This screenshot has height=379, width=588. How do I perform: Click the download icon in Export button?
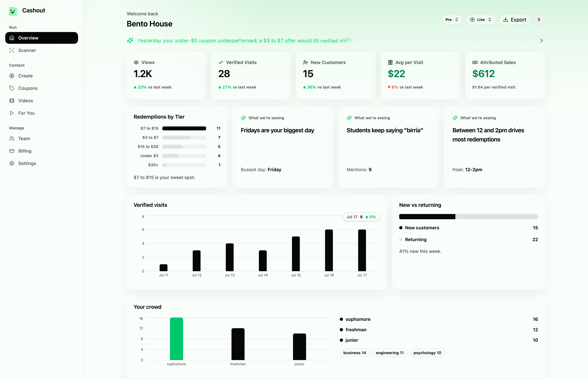pos(506,20)
